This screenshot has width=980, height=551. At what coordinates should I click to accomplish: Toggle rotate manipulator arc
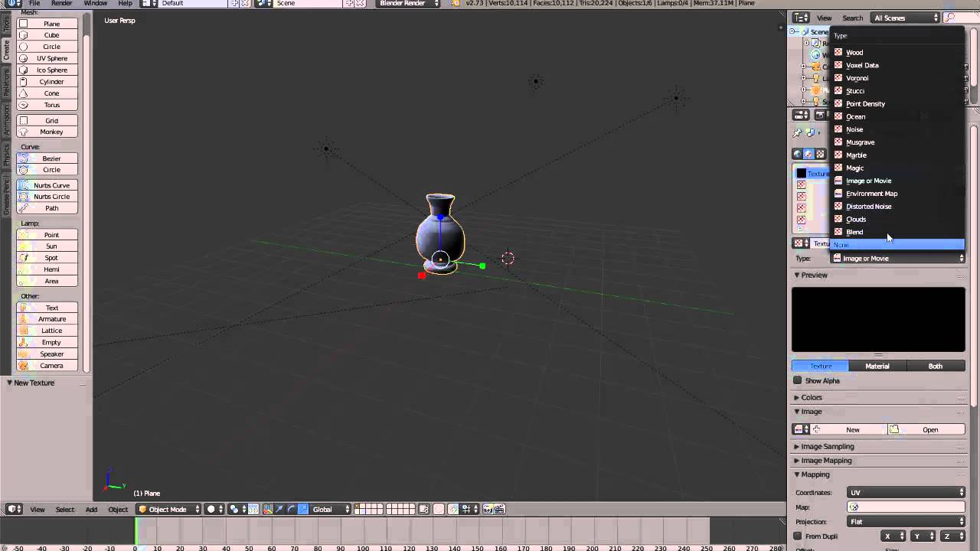click(291, 509)
